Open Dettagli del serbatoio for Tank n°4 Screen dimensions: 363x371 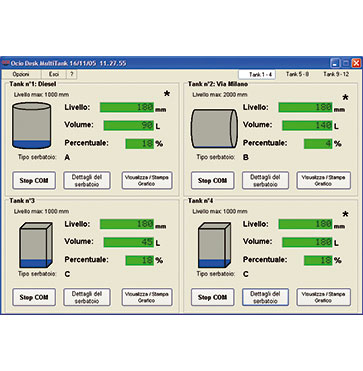point(265,297)
